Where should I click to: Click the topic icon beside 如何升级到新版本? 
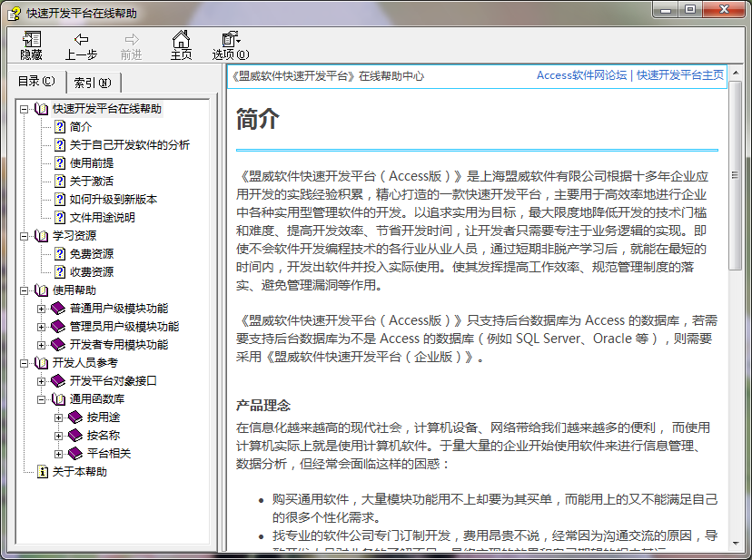59,200
